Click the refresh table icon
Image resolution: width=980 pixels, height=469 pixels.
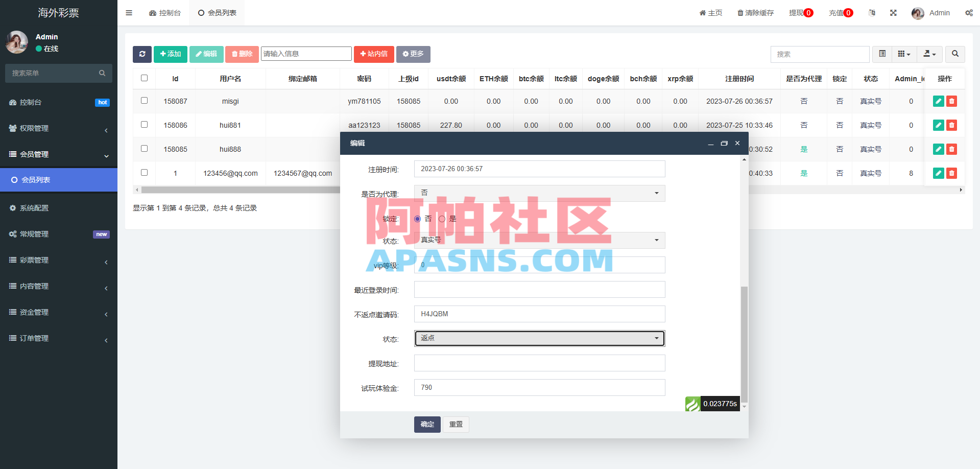pos(142,54)
